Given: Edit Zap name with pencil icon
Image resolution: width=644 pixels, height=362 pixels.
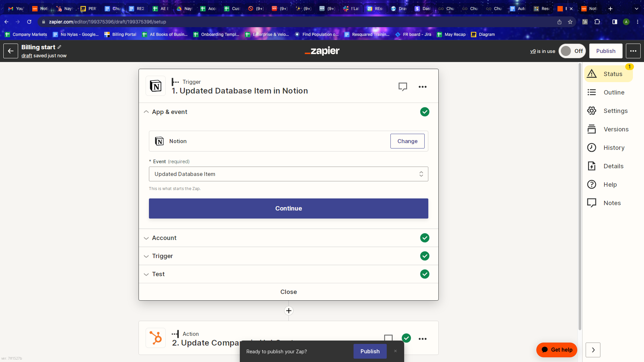Looking at the screenshot, I should tap(59, 47).
